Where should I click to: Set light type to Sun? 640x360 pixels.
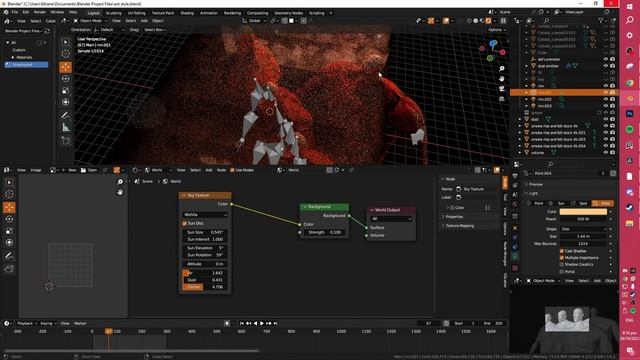(558, 203)
